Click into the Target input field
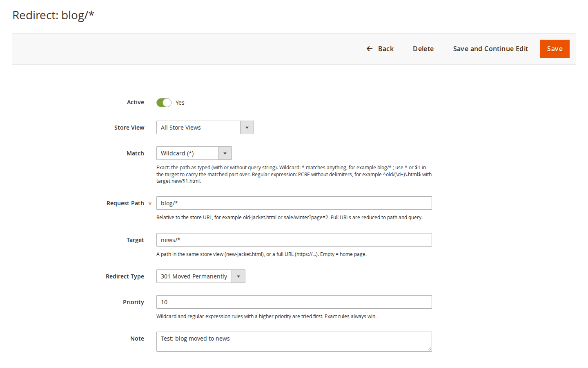Image resolution: width=588 pixels, height=368 pixels. 294,240
